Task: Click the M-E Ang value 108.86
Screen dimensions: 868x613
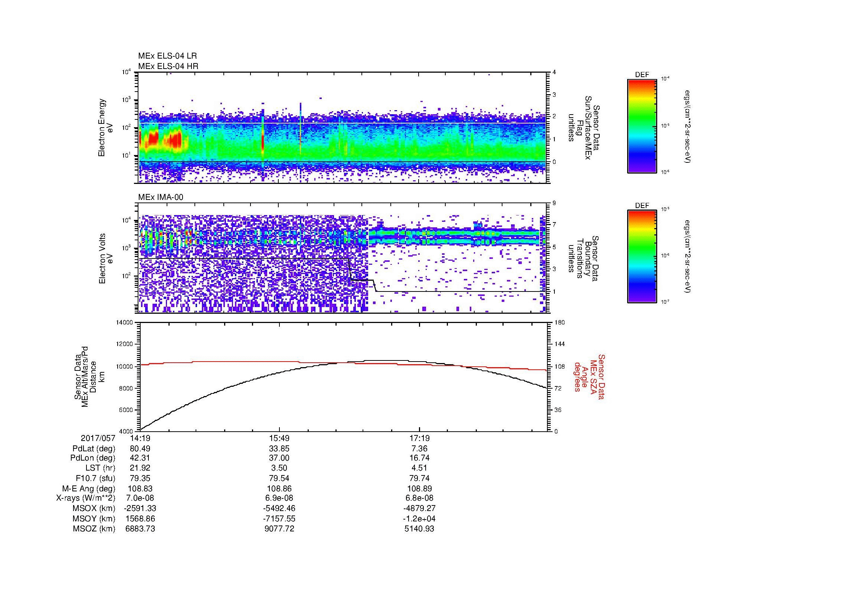Action: point(279,489)
